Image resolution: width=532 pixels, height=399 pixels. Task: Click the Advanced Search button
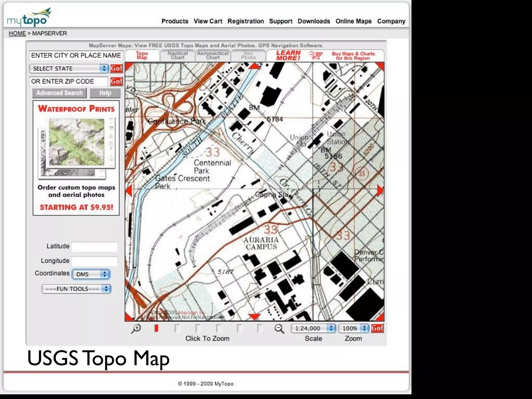pos(59,93)
